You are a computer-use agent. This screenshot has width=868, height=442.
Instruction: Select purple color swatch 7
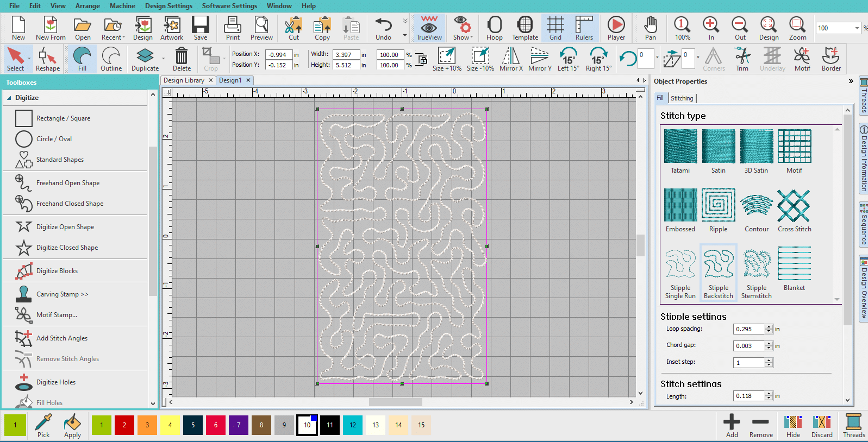(239, 425)
